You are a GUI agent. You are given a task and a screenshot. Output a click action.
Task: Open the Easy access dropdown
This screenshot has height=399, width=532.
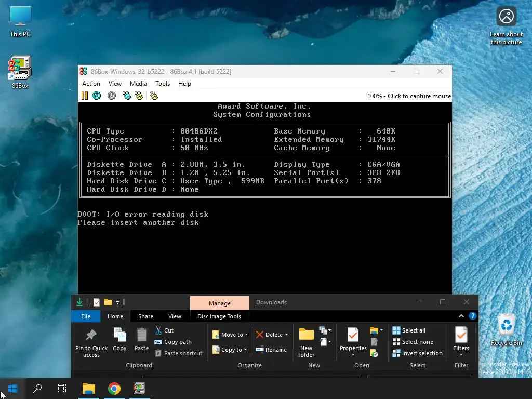coord(325,342)
